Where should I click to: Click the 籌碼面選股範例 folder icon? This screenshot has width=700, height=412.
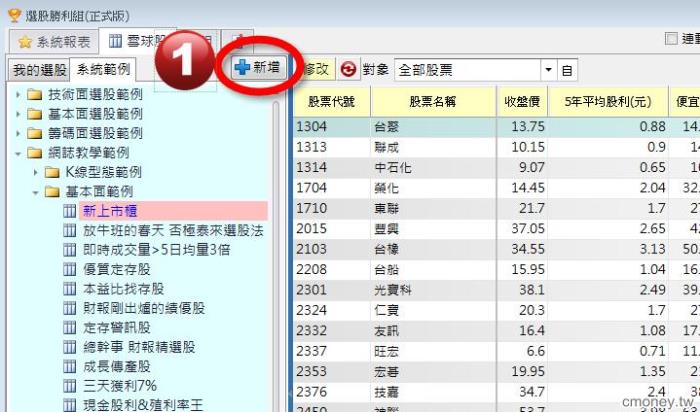coord(34,133)
